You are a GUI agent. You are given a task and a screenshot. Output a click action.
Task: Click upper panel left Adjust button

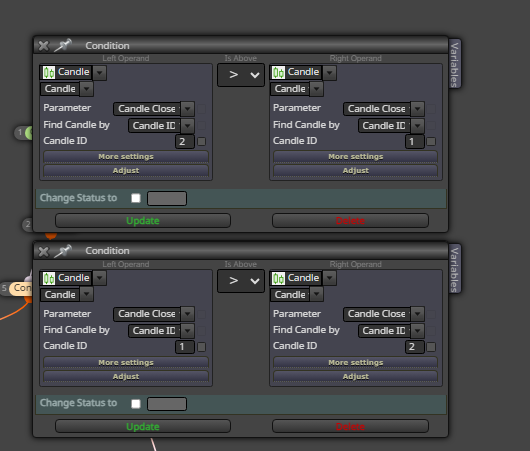pos(126,170)
